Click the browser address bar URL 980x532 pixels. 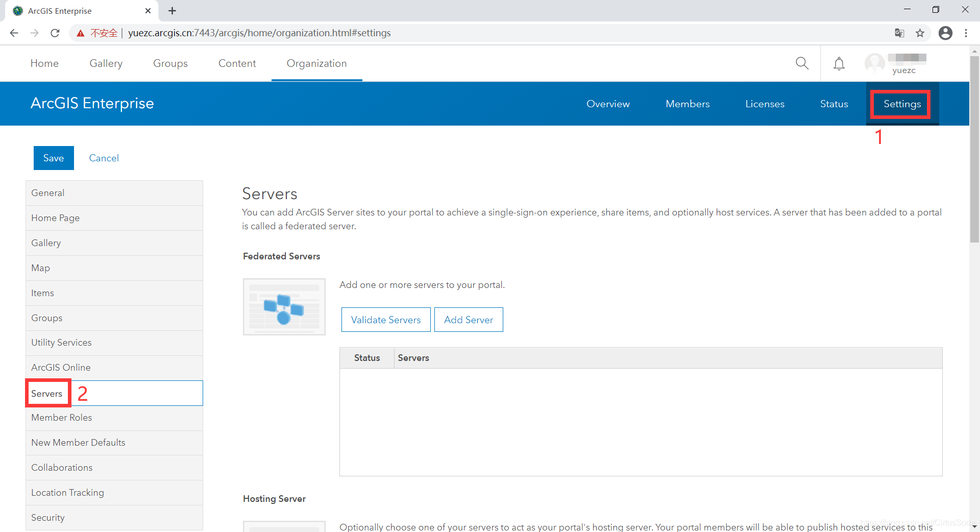(x=259, y=33)
